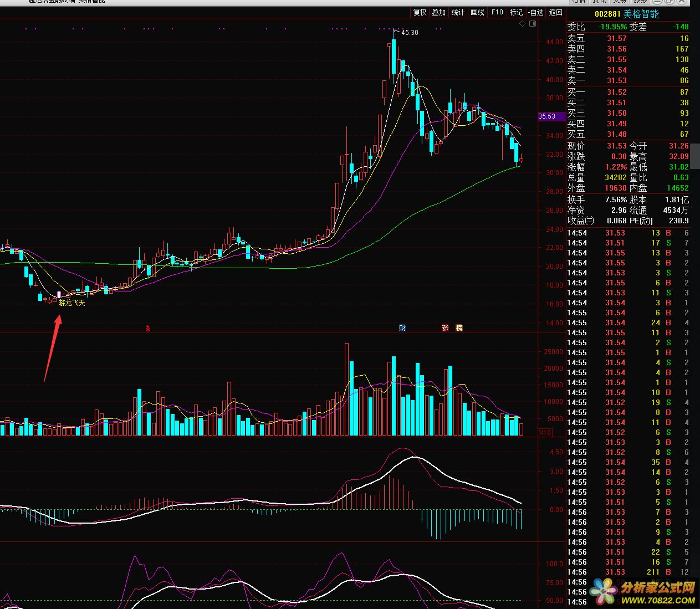Select the 买四 order row at 31.49
The height and width of the screenshot is (609, 700).
628,124
